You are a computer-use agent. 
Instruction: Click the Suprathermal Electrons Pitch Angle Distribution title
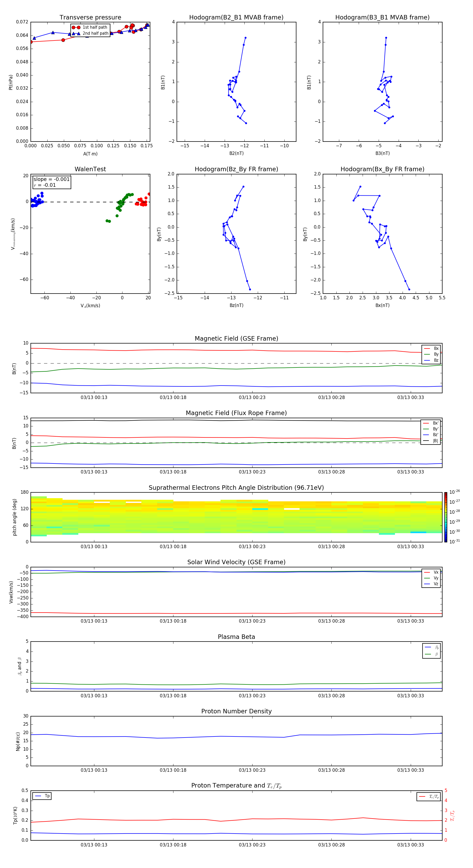[236, 488]
